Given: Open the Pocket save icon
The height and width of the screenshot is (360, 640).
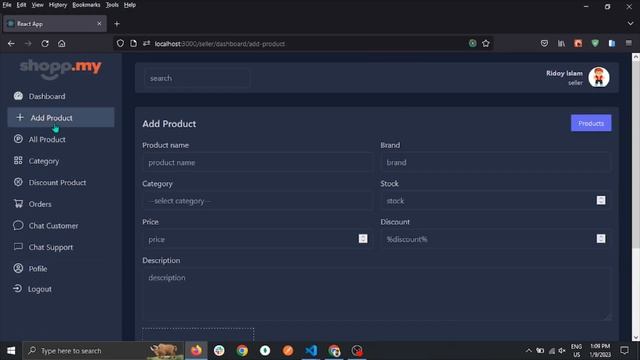Looking at the screenshot, I should pos(544,43).
